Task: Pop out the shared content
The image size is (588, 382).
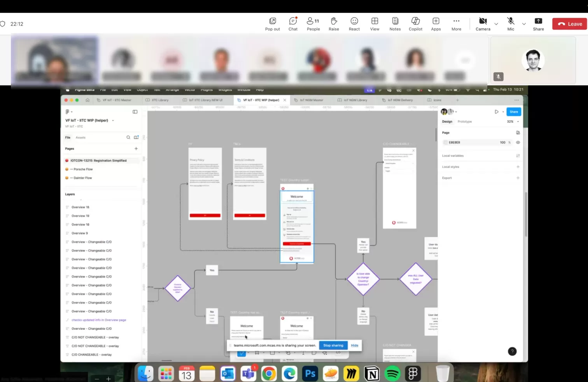Action: (x=272, y=24)
